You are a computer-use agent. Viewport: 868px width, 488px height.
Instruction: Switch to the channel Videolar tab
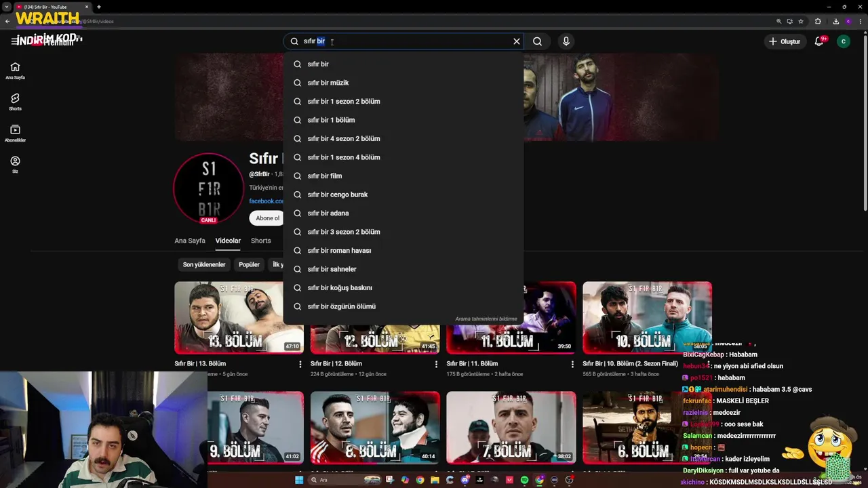228,241
